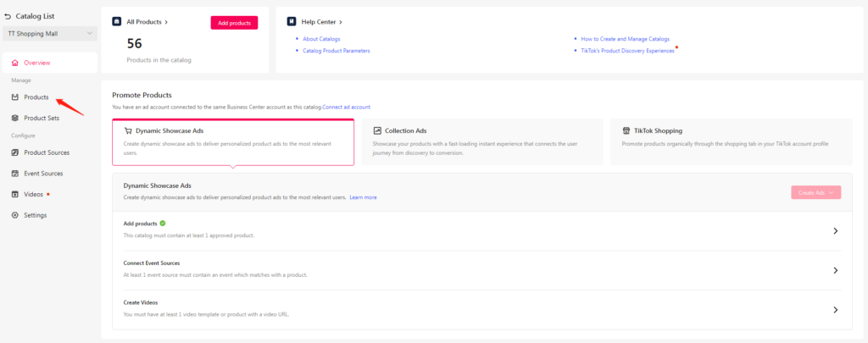868x343 pixels.
Task: Click the Add products red button
Action: coord(234,23)
